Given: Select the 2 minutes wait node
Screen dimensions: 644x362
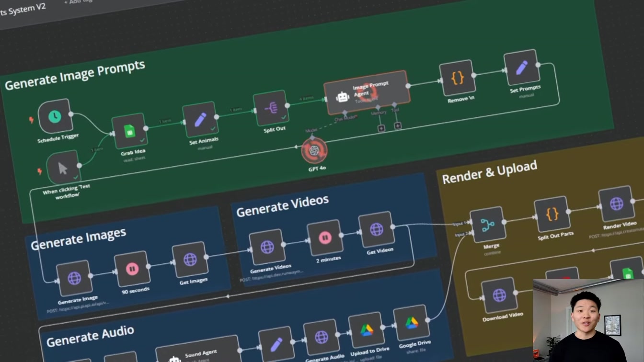Looking at the screenshot, I should [x=325, y=238].
